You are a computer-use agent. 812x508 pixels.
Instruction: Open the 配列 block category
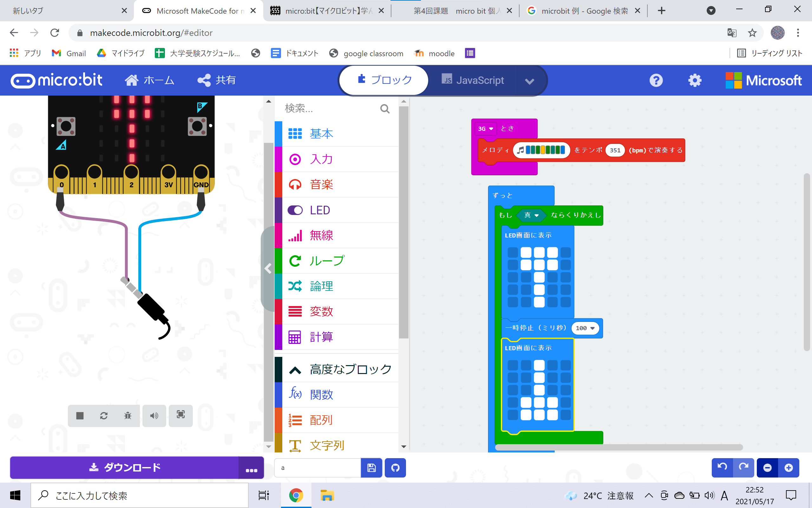pyautogui.click(x=337, y=420)
